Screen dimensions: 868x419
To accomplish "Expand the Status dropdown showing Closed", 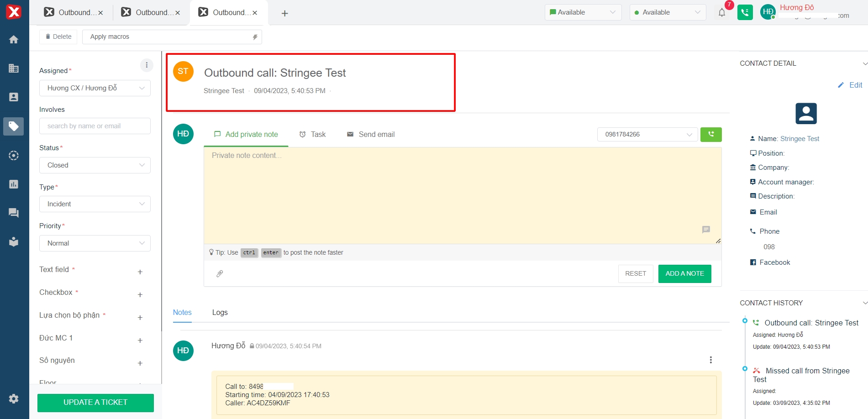I will pos(95,165).
